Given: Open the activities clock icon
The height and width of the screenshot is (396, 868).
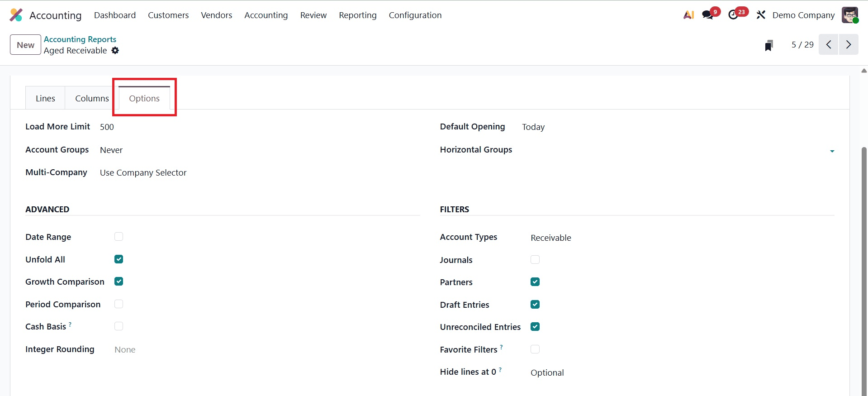Looking at the screenshot, I should tap(733, 15).
